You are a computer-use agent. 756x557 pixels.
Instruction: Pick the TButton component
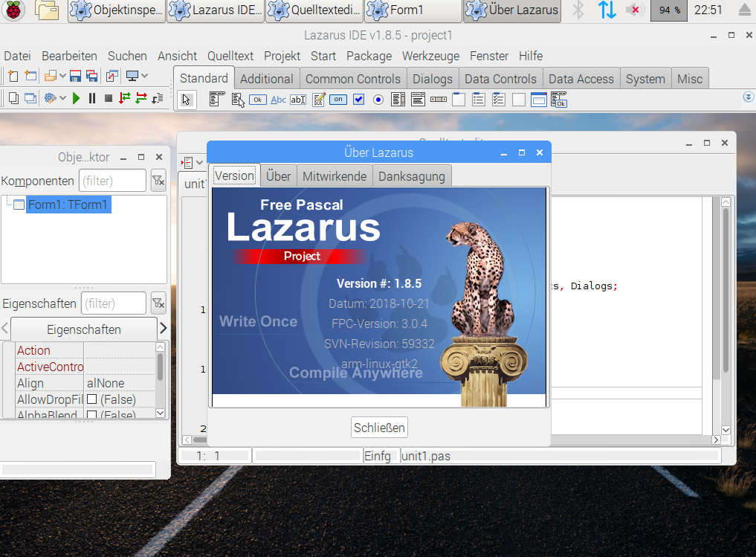[258, 100]
